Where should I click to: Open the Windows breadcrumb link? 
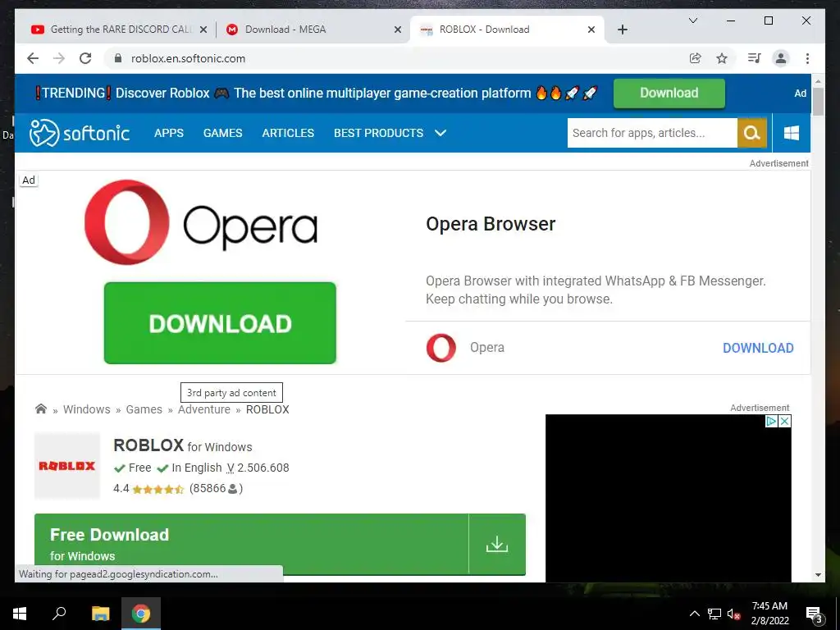click(x=87, y=409)
